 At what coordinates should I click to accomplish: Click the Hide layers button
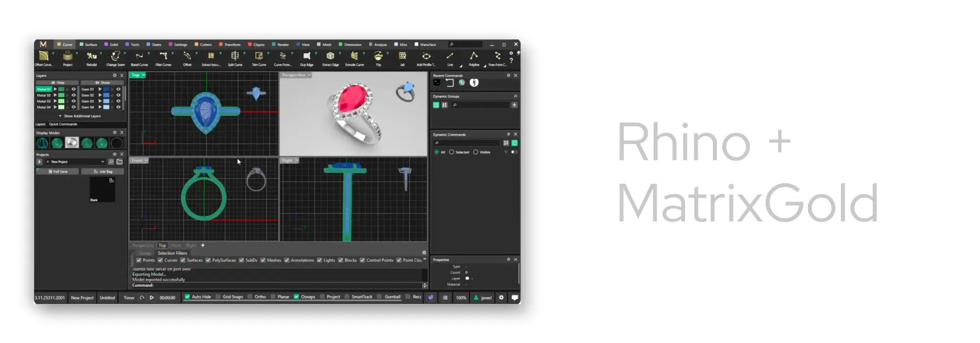click(57, 83)
